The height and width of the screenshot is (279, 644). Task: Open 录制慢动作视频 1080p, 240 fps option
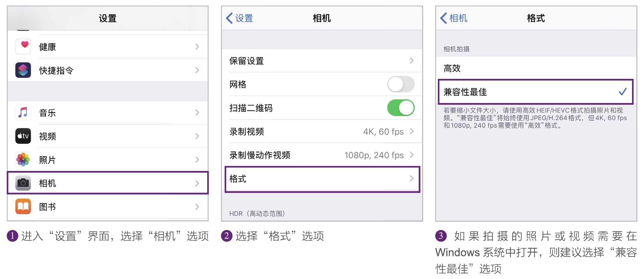tap(322, 155)
